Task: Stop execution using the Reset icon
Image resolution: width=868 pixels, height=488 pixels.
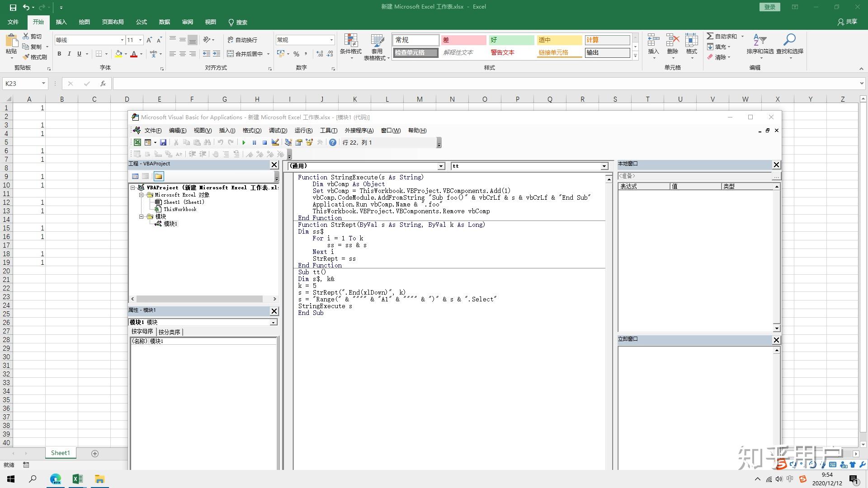Action: (x=264, y=142)
